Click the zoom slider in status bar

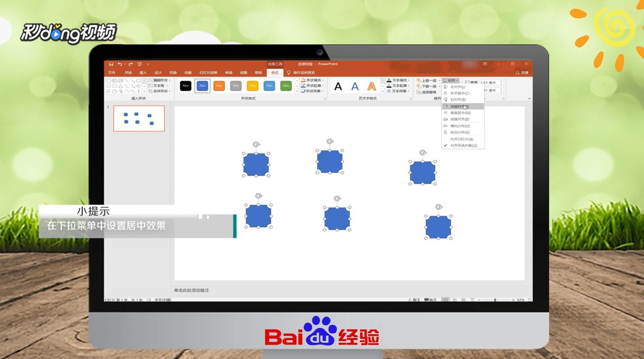[x=495, y=300]
